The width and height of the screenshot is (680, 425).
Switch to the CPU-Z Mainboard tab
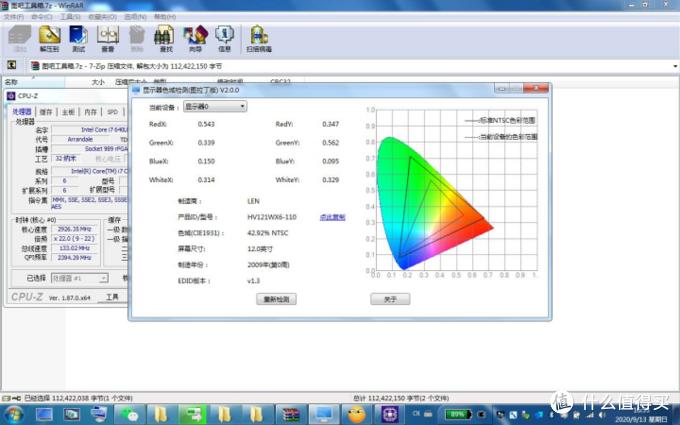click(x=68, y=112)
